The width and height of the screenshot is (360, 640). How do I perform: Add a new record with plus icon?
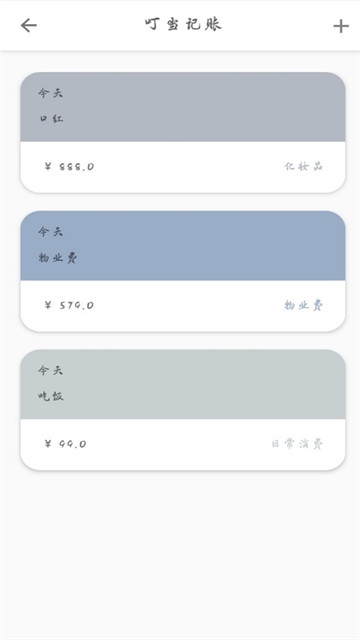pos(341,26)
